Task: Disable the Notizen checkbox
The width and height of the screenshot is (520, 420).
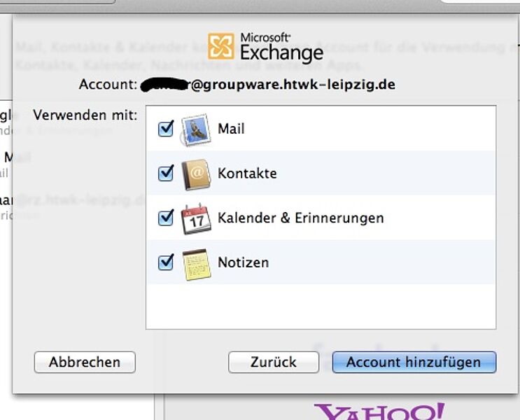Action: (x=166, y=262)
